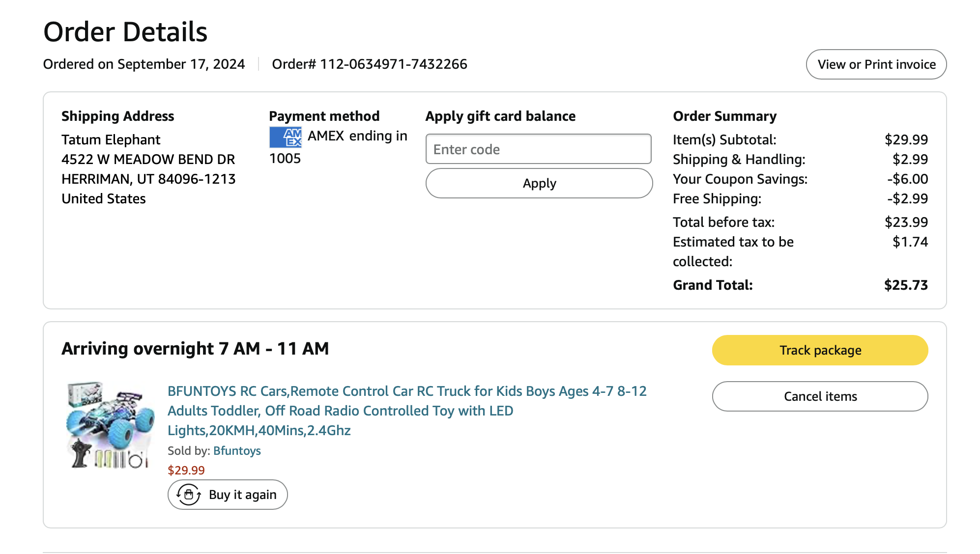The width and height of the screenshot is (980, 554).
Task: Click the Tatum Elephant recipient name
Action: (x=111, y=140)
